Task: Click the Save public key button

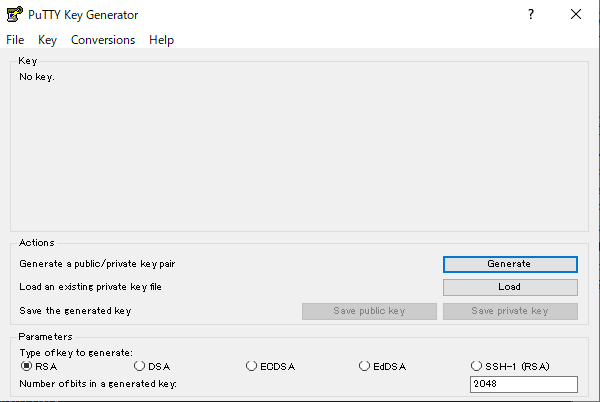Action: (x=369, y=311)
